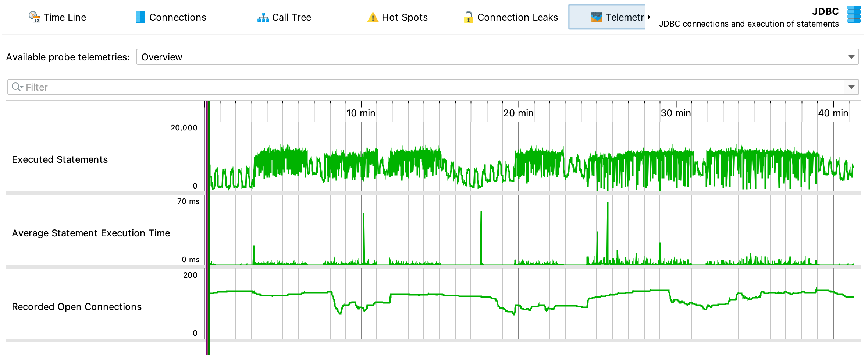Show more tabs via overflow arrow
The height and width of the screenshot is (355, 868).
click(649, 17)
